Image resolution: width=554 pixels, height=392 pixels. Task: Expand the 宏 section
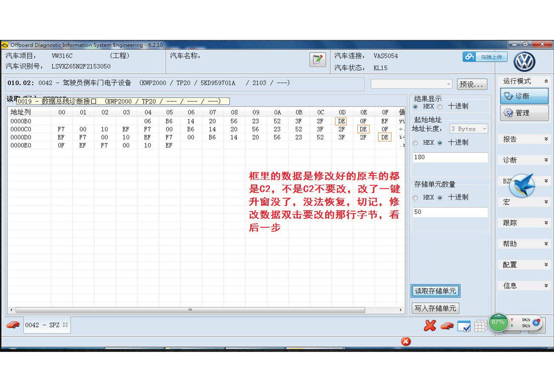click(x=546, y=202)
